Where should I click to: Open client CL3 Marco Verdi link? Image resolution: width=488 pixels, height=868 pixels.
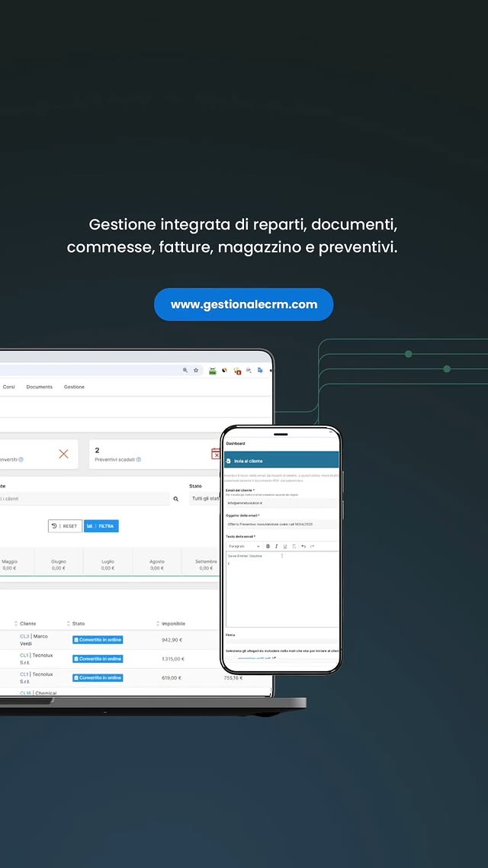click(24, 636)
